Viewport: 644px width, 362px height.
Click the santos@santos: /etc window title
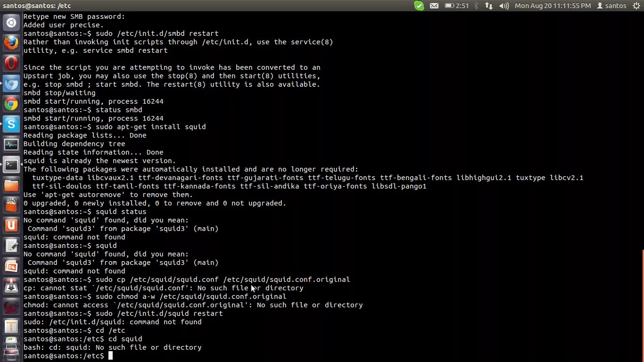click(x=38, y=6)
